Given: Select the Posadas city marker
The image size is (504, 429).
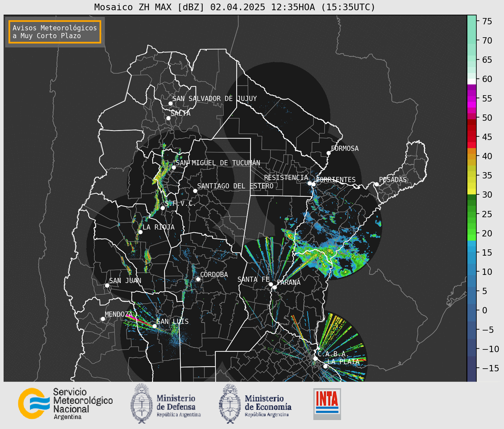Looking at the screenshot, I should (x=377, y=184).
